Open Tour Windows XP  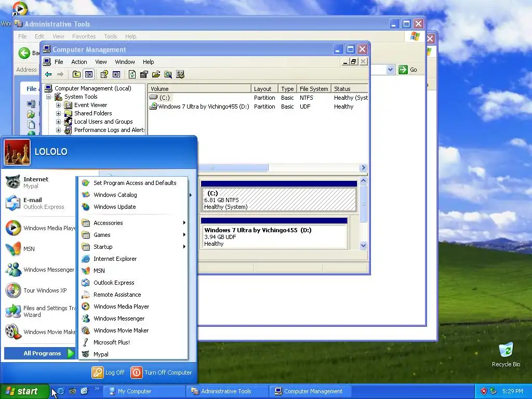coord(39,290)
